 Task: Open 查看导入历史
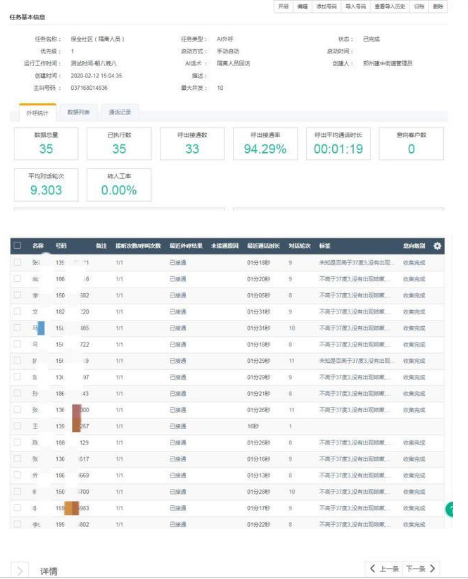pyautogui.click(x=390, y=7)
